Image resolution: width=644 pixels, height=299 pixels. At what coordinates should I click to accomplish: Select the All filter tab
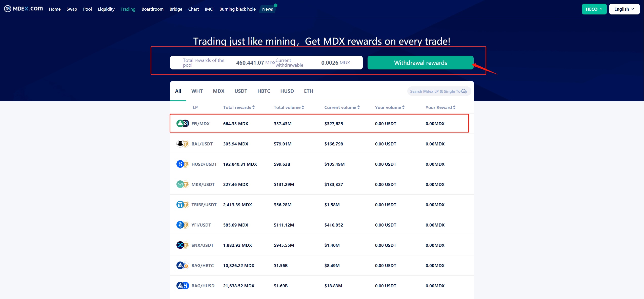pos(178,91)
